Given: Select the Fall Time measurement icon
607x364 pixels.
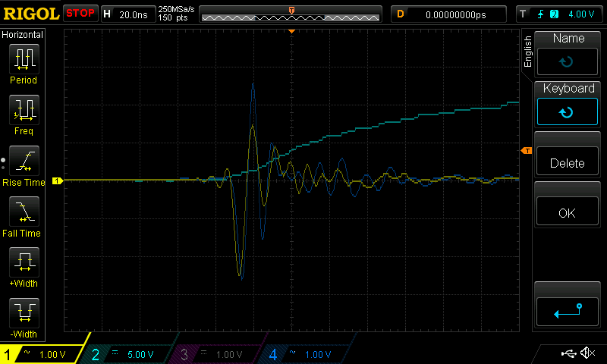Looking at the screenshot, I should (x=24, y=212).
